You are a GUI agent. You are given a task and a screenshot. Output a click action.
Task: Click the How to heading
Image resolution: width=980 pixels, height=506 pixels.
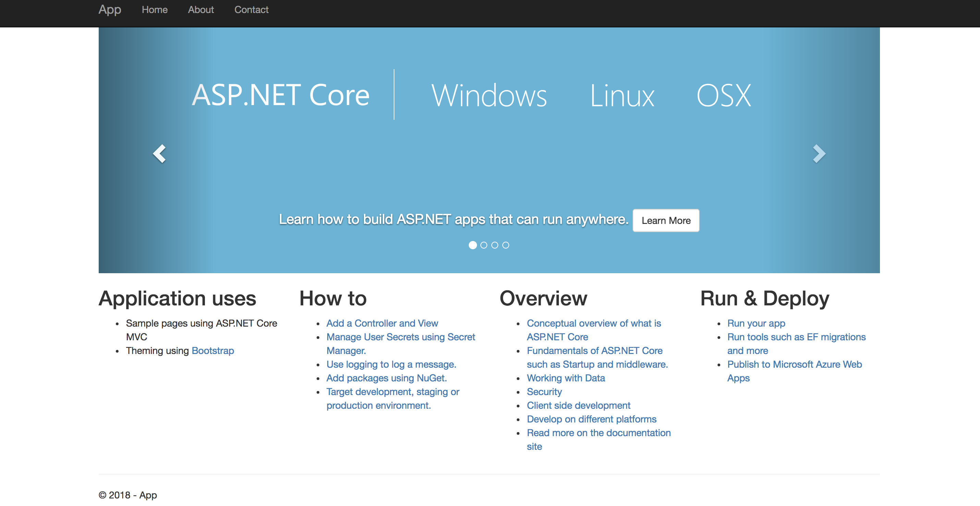pos(333,299)
